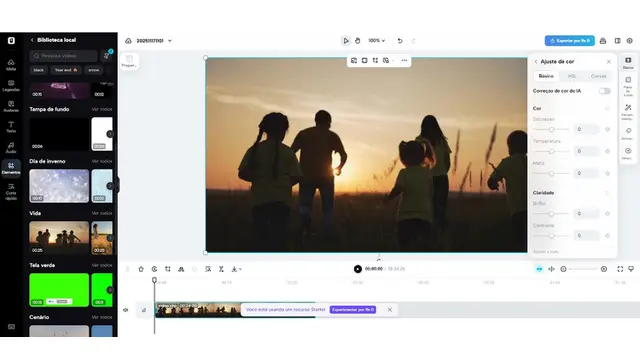This screenshot has width=640, height=360.
Task: Open the bag icon beside Exportar button
Action: click(x=603, y=41)
